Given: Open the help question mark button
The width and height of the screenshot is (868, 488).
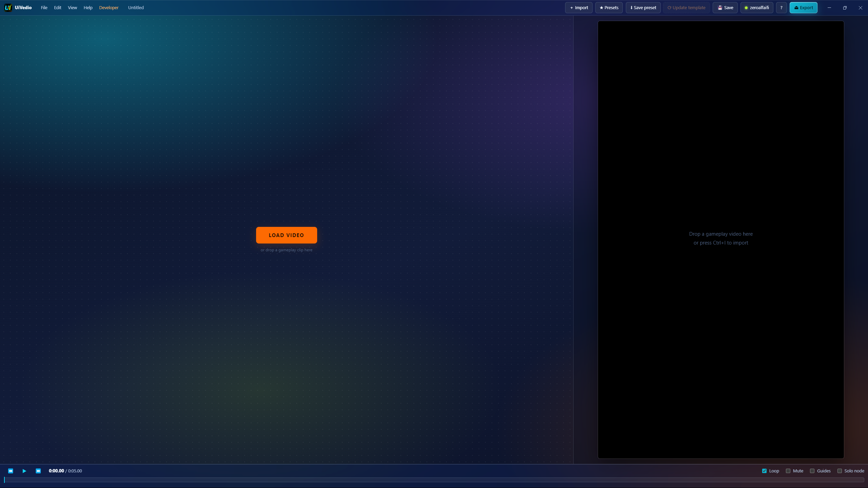Looking at the screenshot, I should click(781, 7).
